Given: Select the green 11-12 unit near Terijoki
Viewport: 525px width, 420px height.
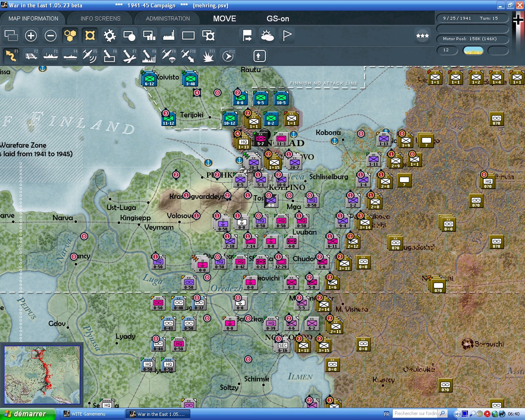Looking at the screenshot, I should click(x=168, y=118).
